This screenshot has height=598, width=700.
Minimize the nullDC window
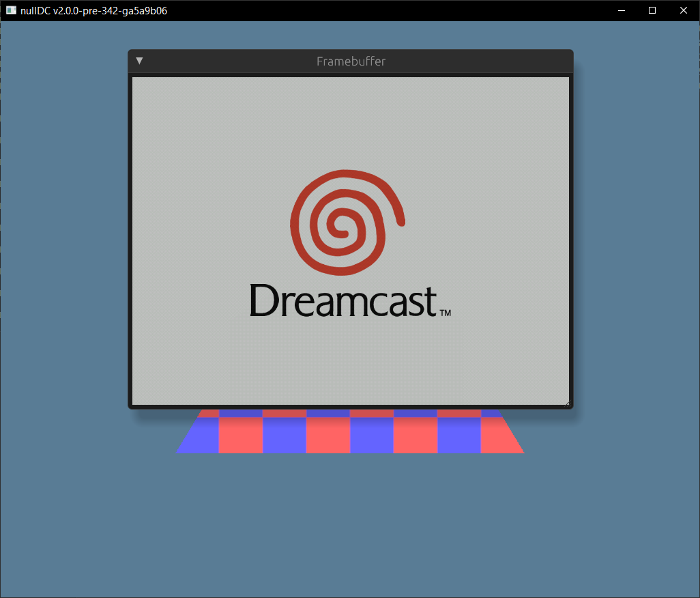pos(621,10)
